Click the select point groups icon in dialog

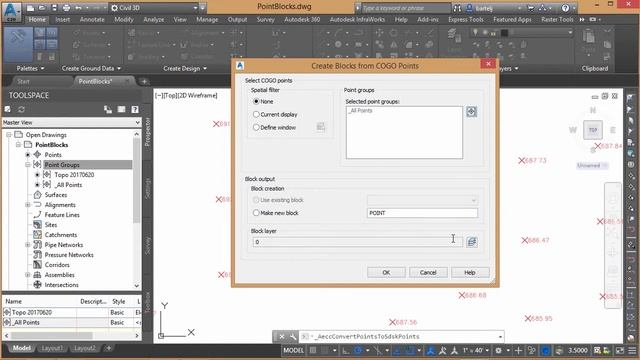coord(471,111)
